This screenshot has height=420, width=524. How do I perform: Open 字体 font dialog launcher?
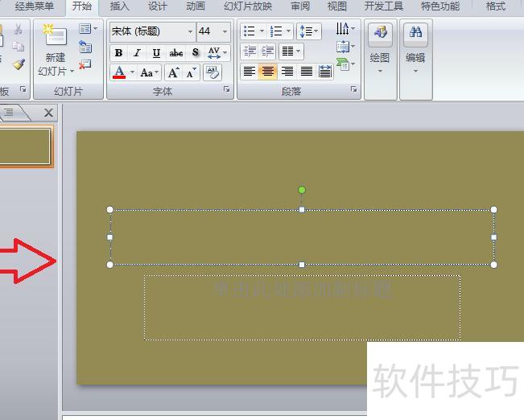(x=226, y=89)
